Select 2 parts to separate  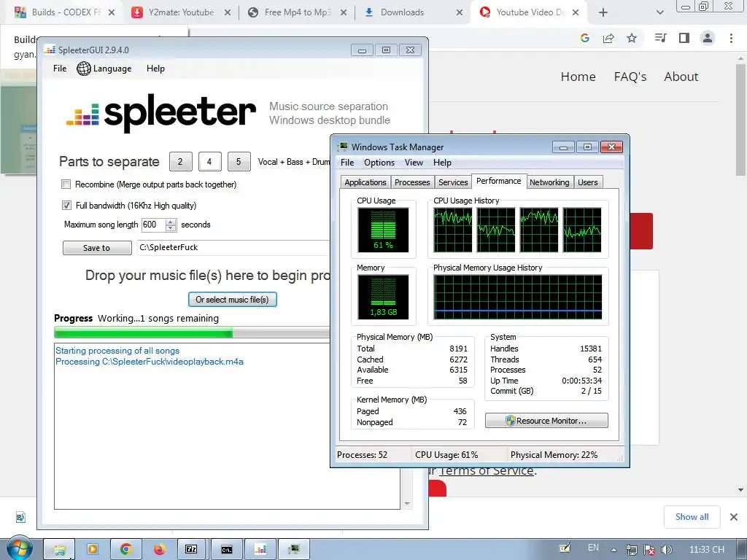(x=181, y=161)
